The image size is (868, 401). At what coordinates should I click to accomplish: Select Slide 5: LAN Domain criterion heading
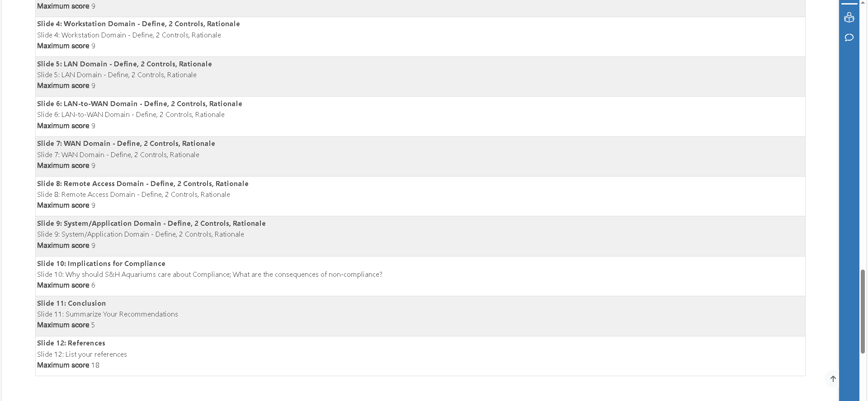(x=124, y=64)
